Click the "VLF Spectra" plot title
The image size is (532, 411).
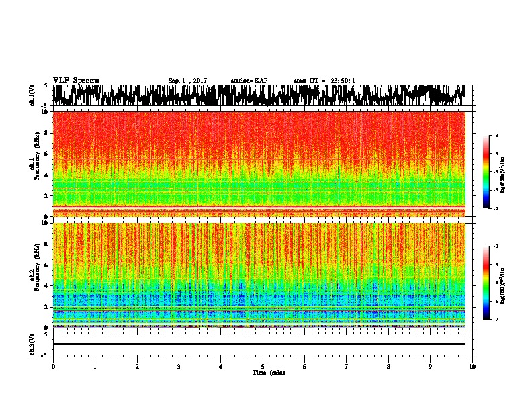[76, 81]
